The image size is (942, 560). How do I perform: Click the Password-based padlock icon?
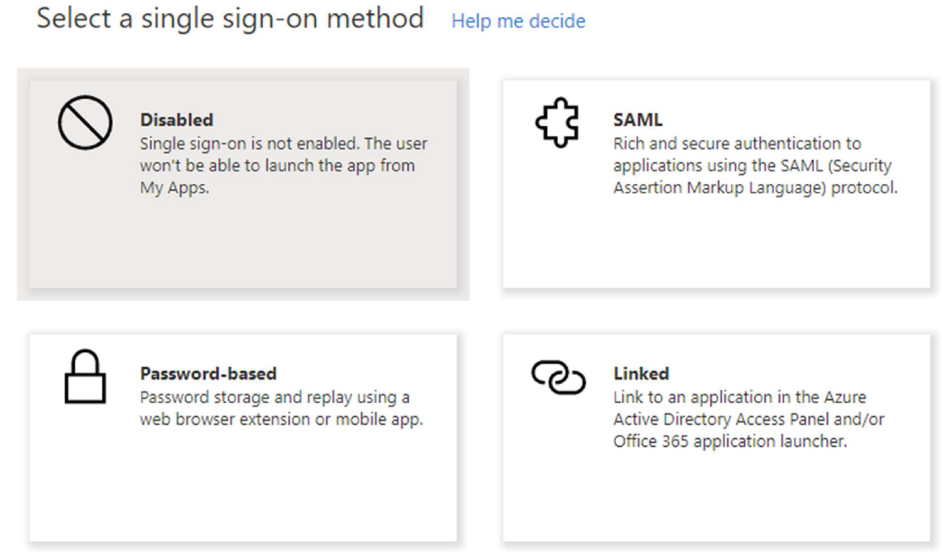[85, 377]
